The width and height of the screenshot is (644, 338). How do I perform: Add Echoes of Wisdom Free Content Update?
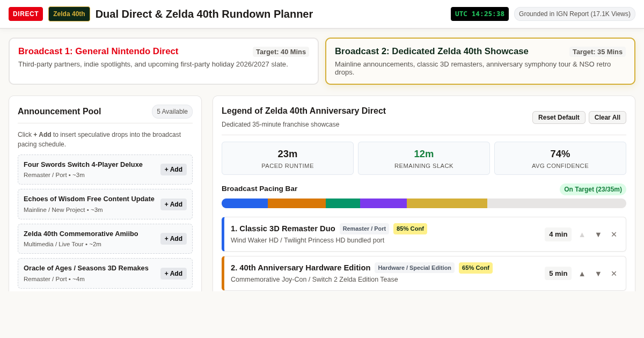[173, 204]
